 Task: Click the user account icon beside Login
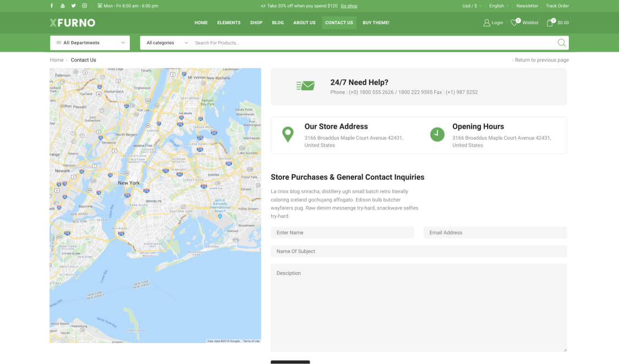tap(487, 23)
